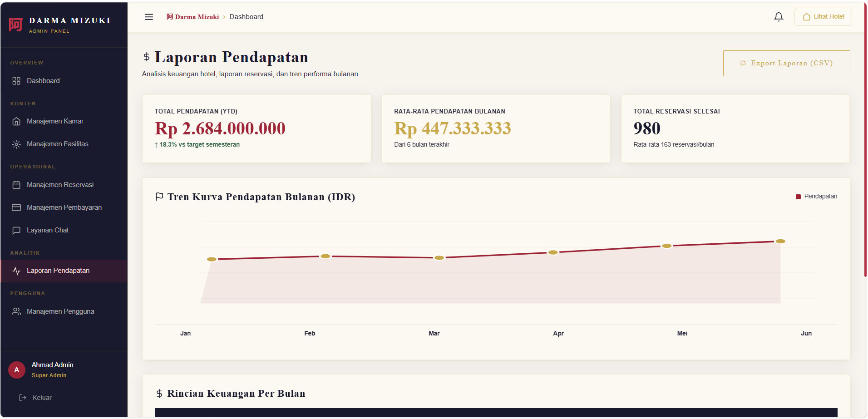Click the Manajemen Pembayaran card icon
868x419 pixels.
[x=16, y=207]
